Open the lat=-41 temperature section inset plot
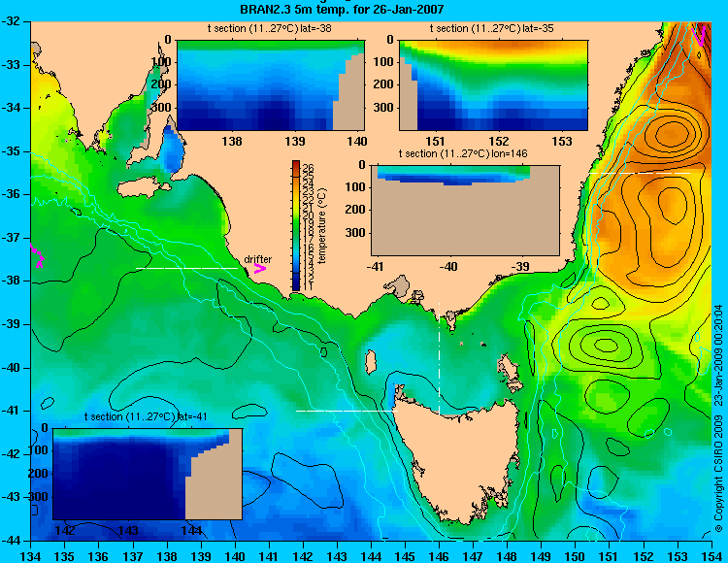The width and height of the screenshot is (728, 563). 148,474
